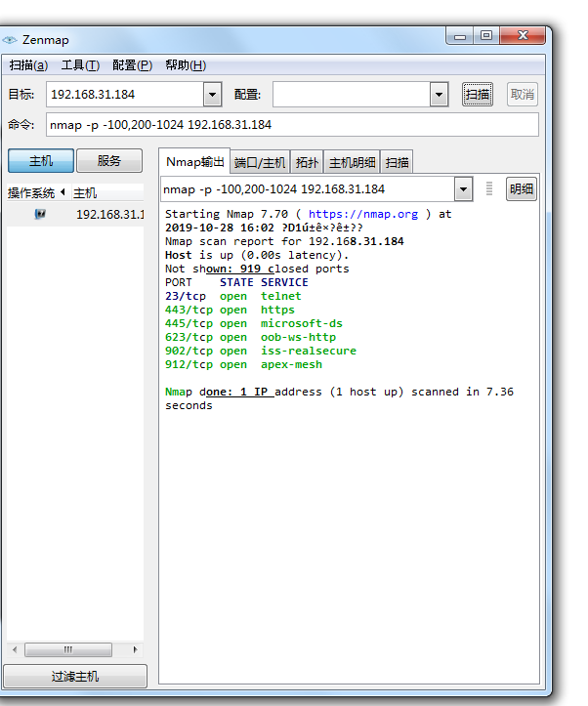Image resolution: width=588 pixels, height=706 pixels.
Task: Click the STATE column heading text
Action: click(x=236, y=283)
